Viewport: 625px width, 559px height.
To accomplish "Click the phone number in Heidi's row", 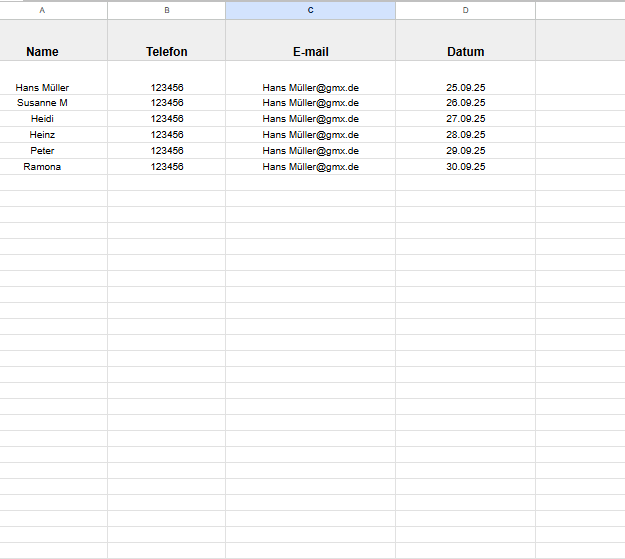I will tap(166, 119).
